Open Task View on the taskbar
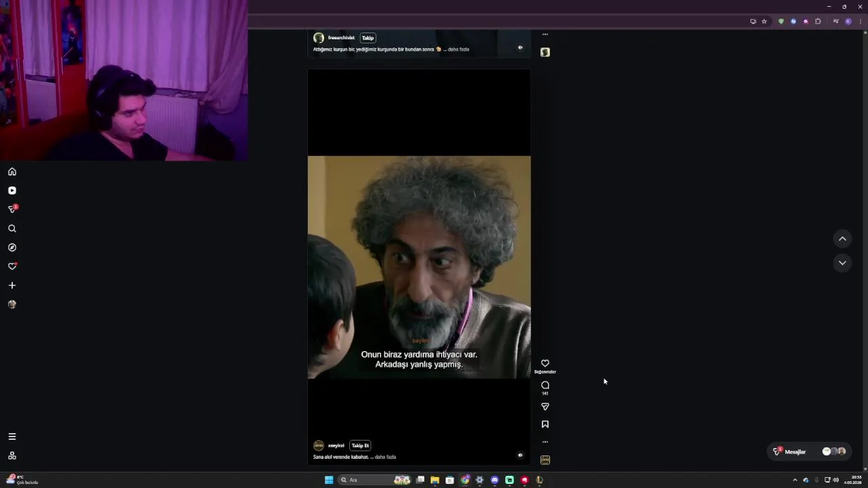Viewport: 868px width, 488px height. pos(420,480)
